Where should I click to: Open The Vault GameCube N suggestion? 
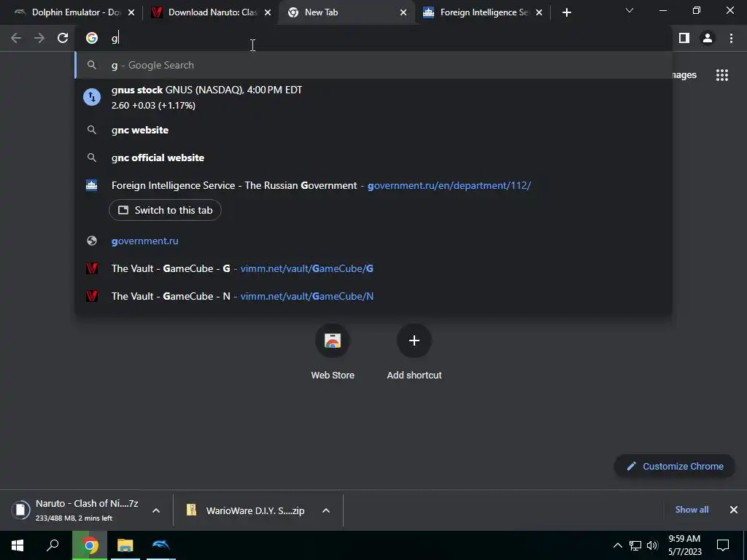pos(373,296)
